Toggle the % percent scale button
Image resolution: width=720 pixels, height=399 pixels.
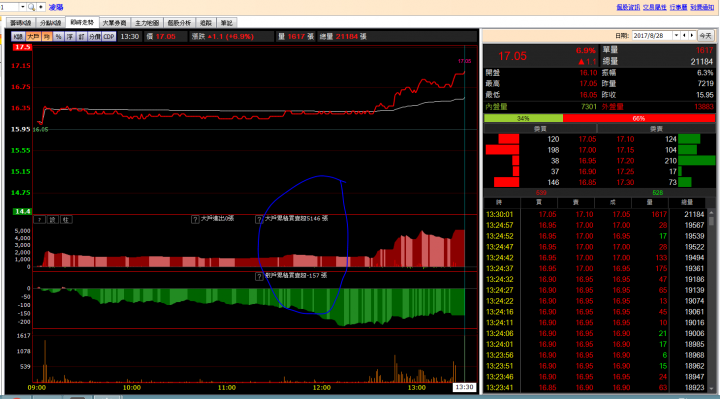(58, 37)
